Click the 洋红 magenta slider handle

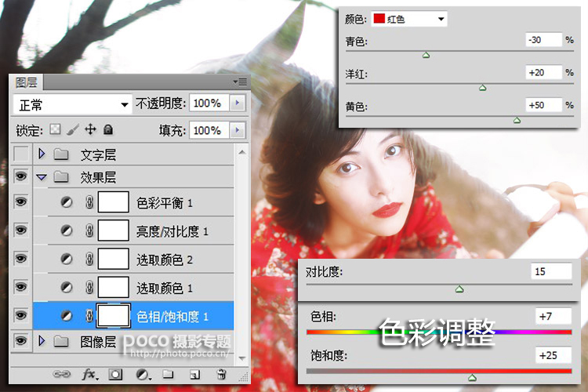[x=483, y=88]
